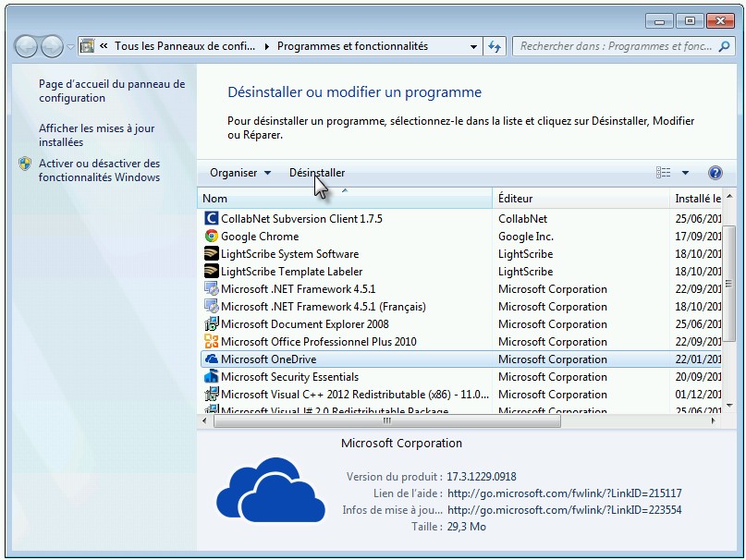Open Afficher les mises à jour installées
746x560 pixels.
pyautogui.click(x=96, y=135)
